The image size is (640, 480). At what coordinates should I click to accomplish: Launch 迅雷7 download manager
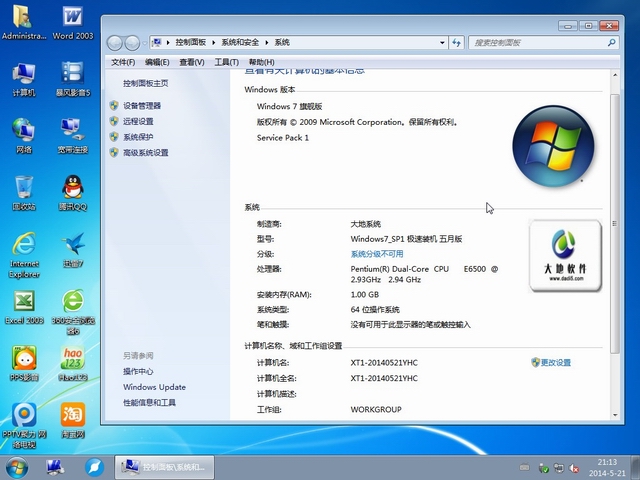(x=73, y=250)
